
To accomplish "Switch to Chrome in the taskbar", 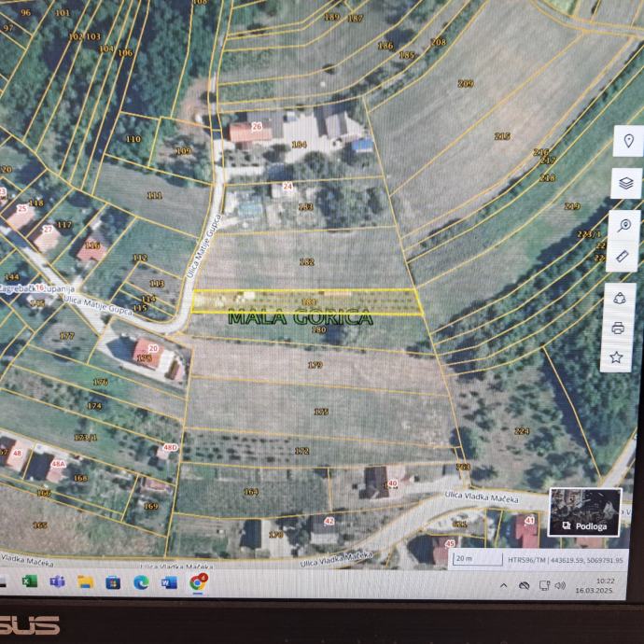I will point(198,582).
